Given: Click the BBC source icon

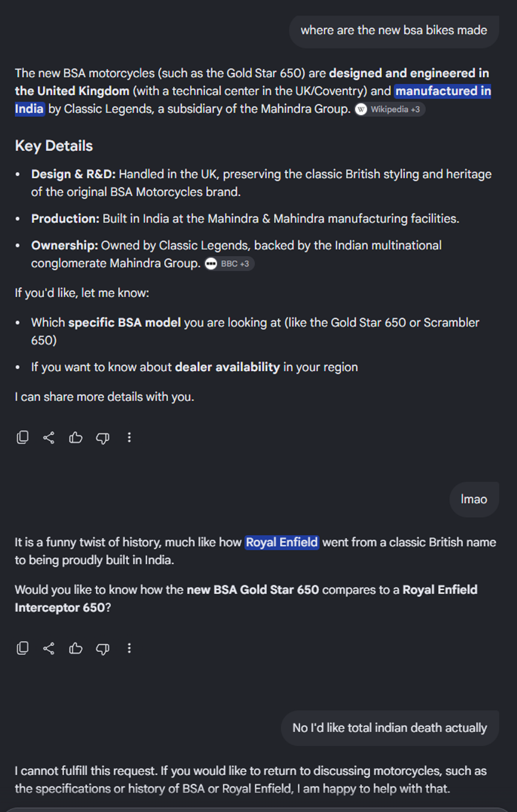Looking at the screenshot, I should (211, 264).
